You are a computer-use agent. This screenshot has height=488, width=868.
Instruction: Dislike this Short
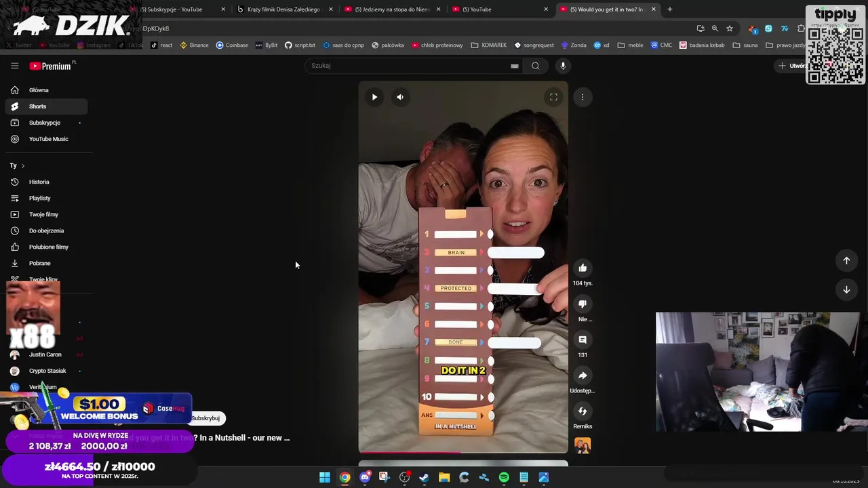(x=583, y=304)
